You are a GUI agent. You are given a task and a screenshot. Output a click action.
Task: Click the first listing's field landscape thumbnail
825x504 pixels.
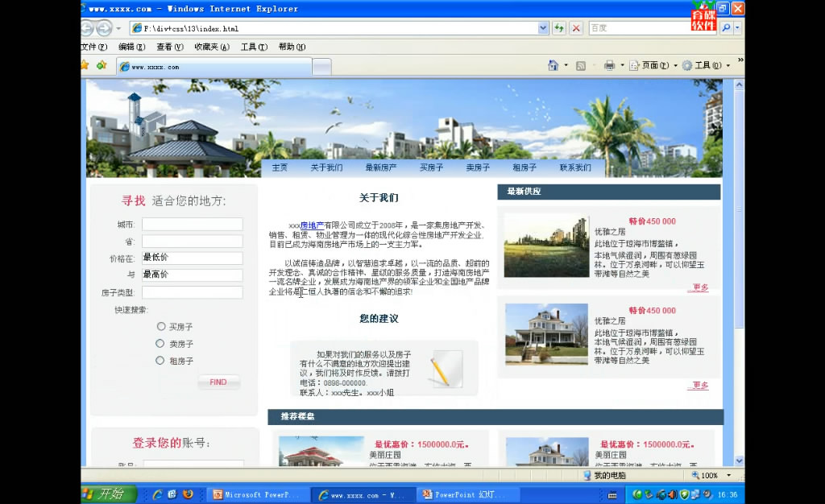[546, 246]
